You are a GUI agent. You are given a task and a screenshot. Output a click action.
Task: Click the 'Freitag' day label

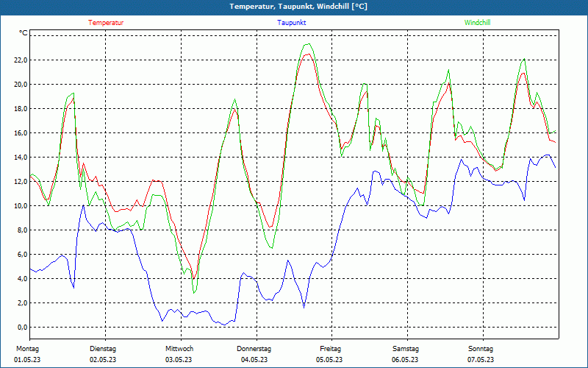click(330, 349)
